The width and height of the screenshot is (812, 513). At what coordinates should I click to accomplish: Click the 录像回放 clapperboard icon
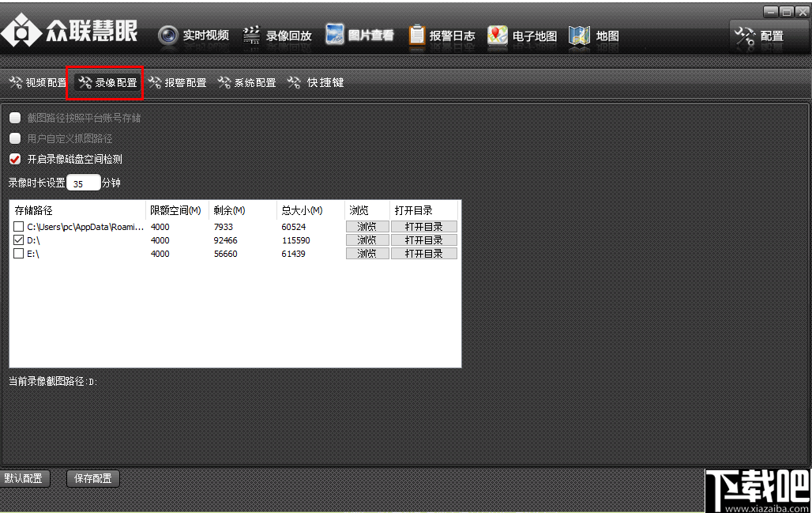pyautogui.click(x=251, y=36)
